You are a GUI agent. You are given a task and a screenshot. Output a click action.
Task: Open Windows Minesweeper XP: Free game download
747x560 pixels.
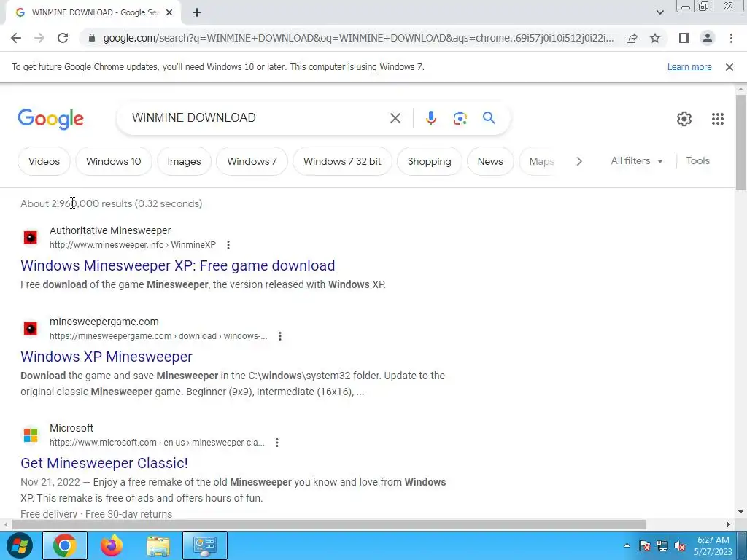[x=178, y=265]
